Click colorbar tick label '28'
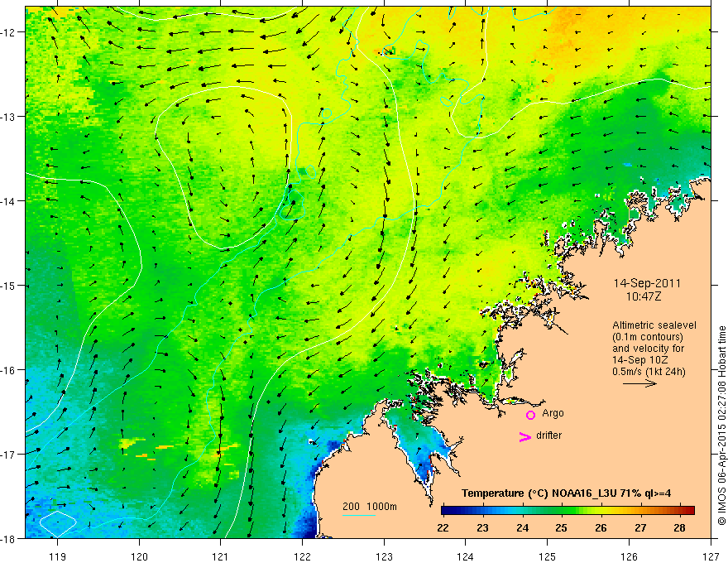The height and width of the screenshot is (563, 728). pos(679,527)
